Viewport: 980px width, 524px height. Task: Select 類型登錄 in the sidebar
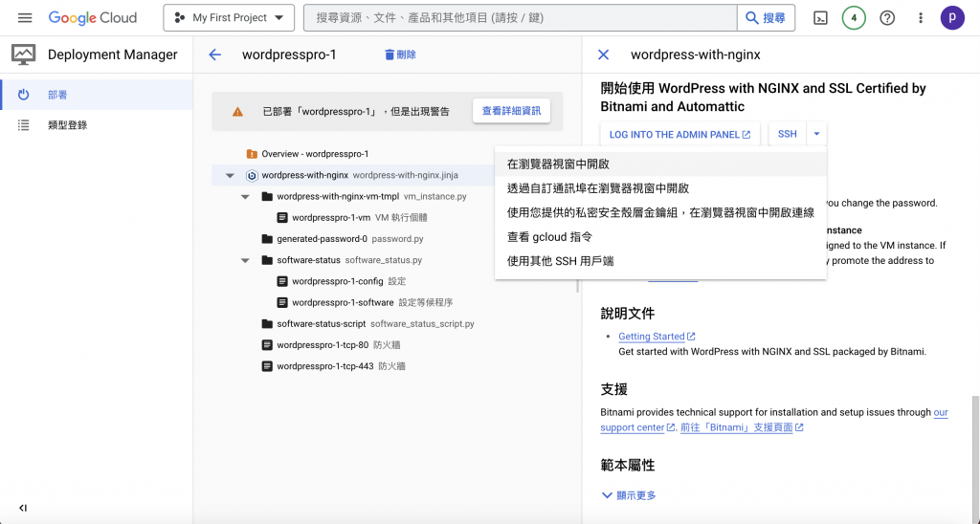coord(97,125)
